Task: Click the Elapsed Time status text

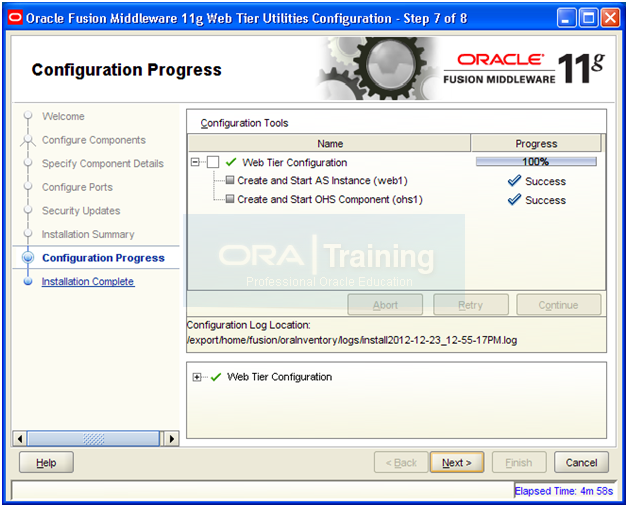Action: 564,491
